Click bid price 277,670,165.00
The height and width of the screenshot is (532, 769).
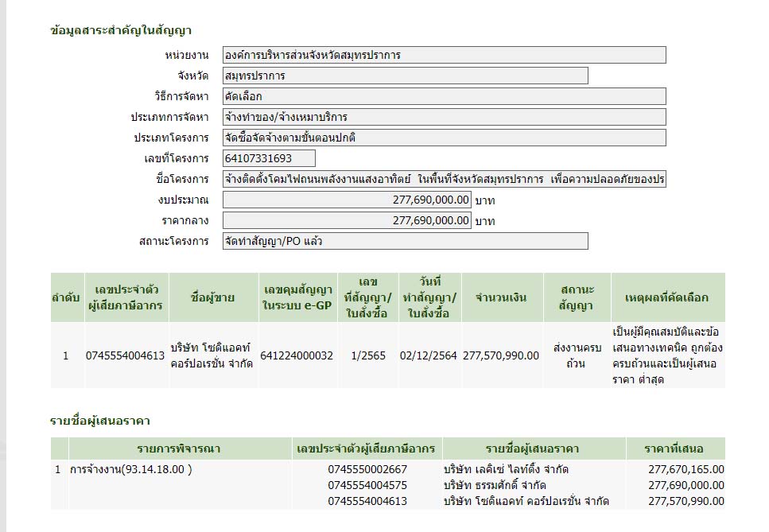point(685,469)
